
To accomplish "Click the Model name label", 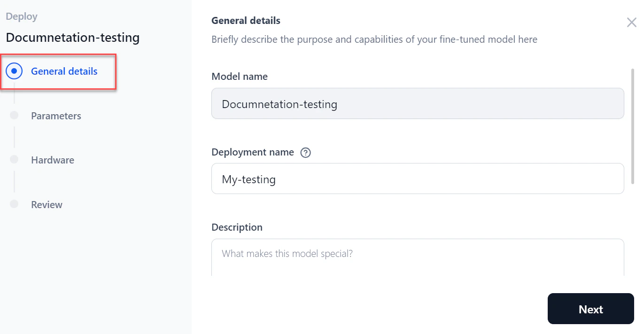I will click(x=240, y=76).
